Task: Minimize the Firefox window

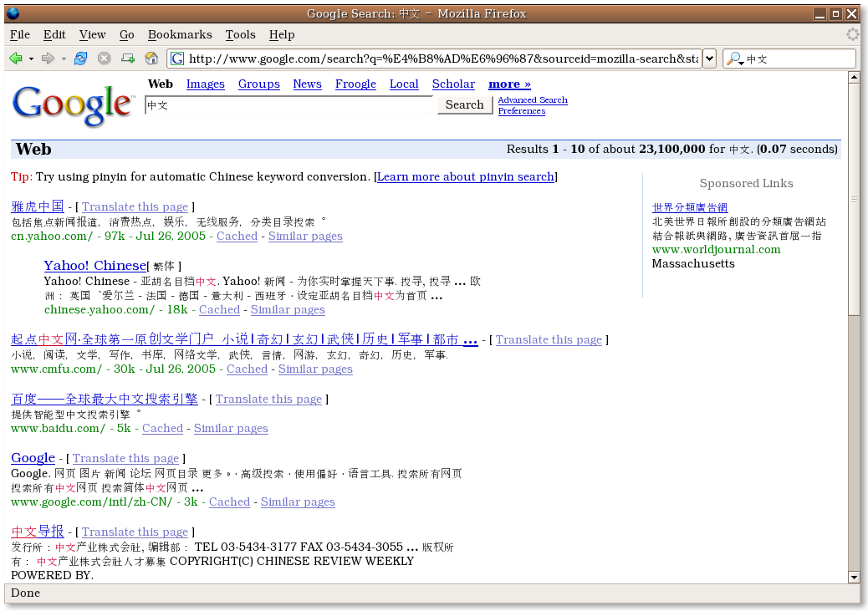Action: 820,14
